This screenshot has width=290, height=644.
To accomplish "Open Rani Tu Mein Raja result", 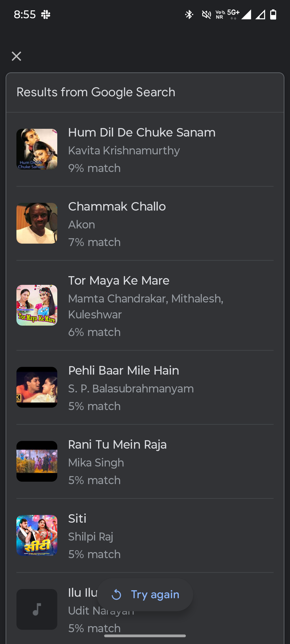I will click(x=117, y=445).
